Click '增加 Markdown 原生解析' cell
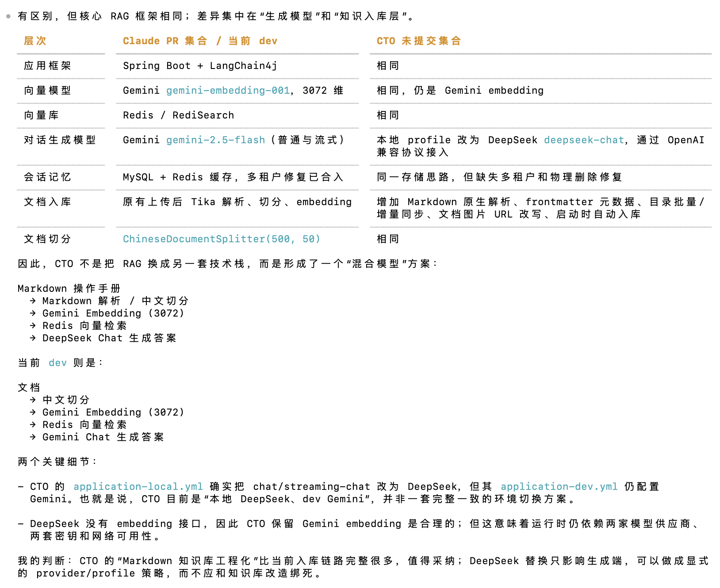Image resolution: width=720 pixels, height=588 pixels. click(x=540, y=208)
